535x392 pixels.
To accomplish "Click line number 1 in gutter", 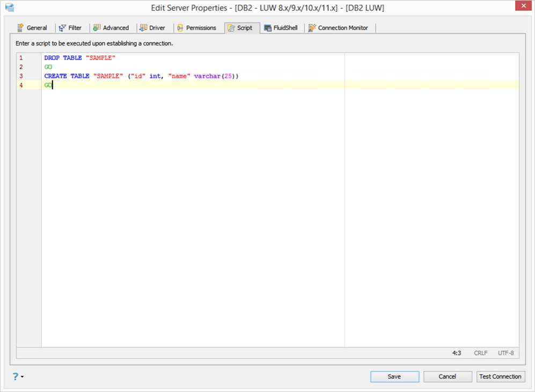I will (x=21, y=58).
